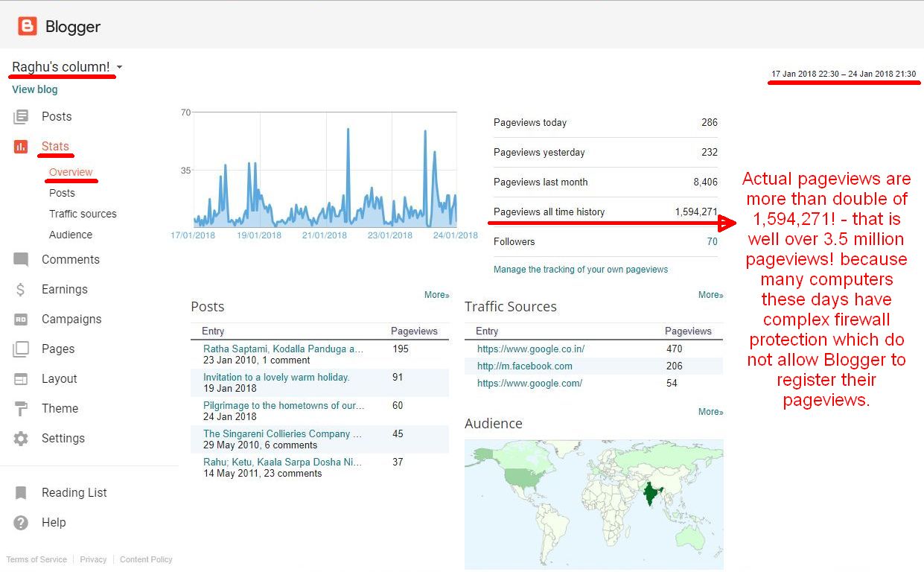Viewport: 924px width, 572px height.
Task: Click the Theme paint roller icon
Action: [x=21, y=409]
